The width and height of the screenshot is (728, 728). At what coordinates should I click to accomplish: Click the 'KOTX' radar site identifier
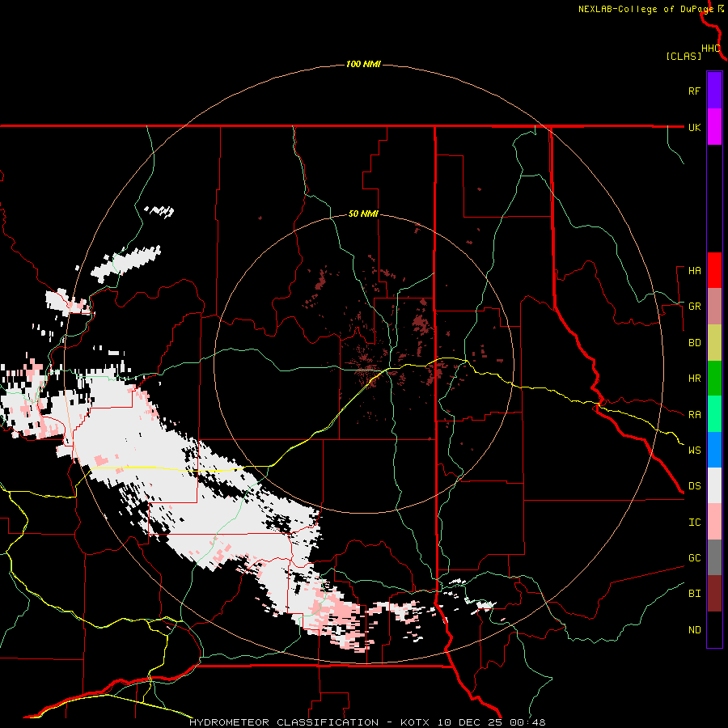[x=414, y=722]
